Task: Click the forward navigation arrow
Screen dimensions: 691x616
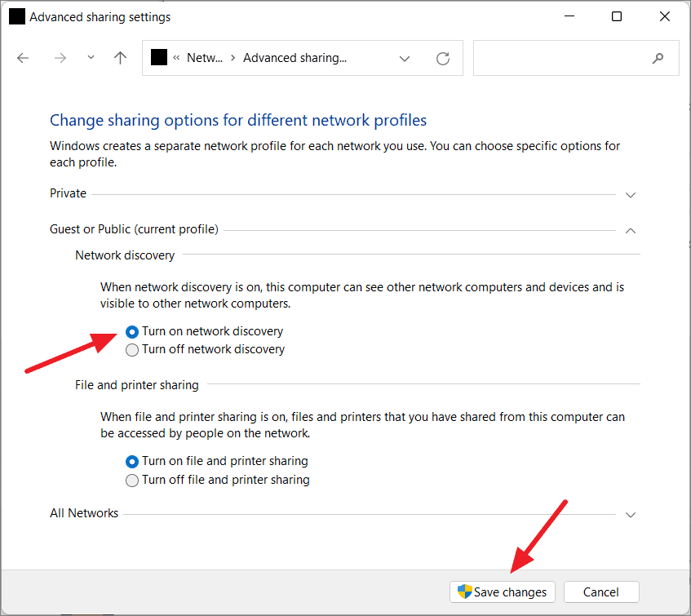Action: 60,58
